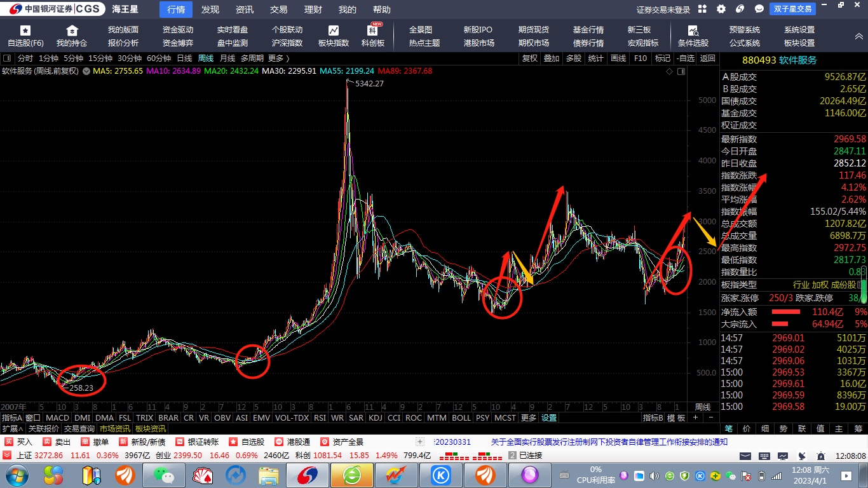Image resolution: width=868 pixels, height=488 pixels.
Task: Click 证券交易未登录 login link
Action: point(663,10)
